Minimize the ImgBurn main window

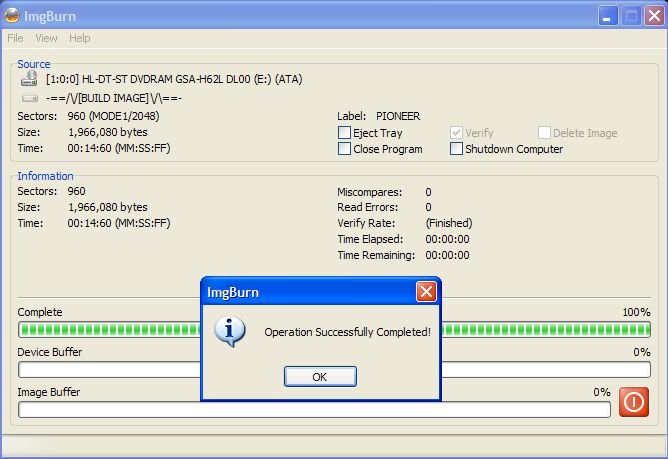(608, 16)
